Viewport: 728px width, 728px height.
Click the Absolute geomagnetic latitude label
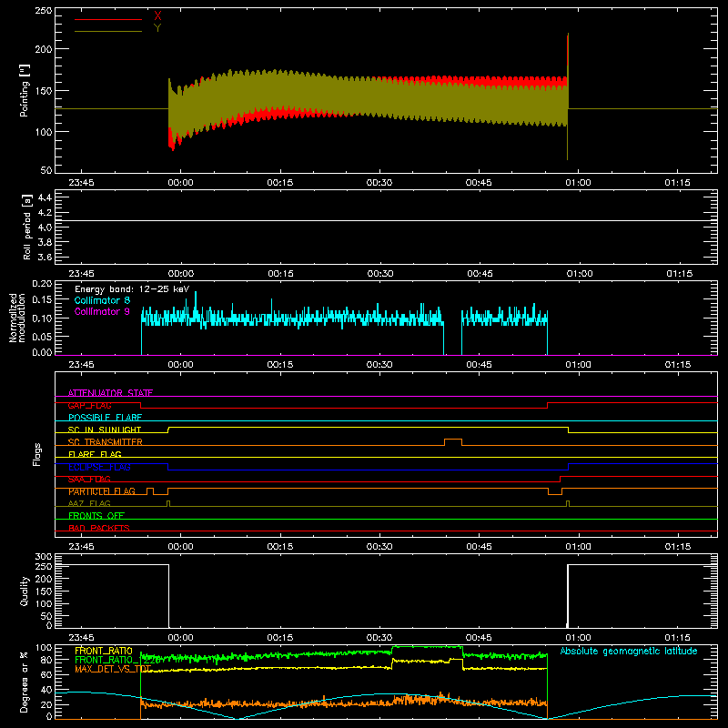629,651
